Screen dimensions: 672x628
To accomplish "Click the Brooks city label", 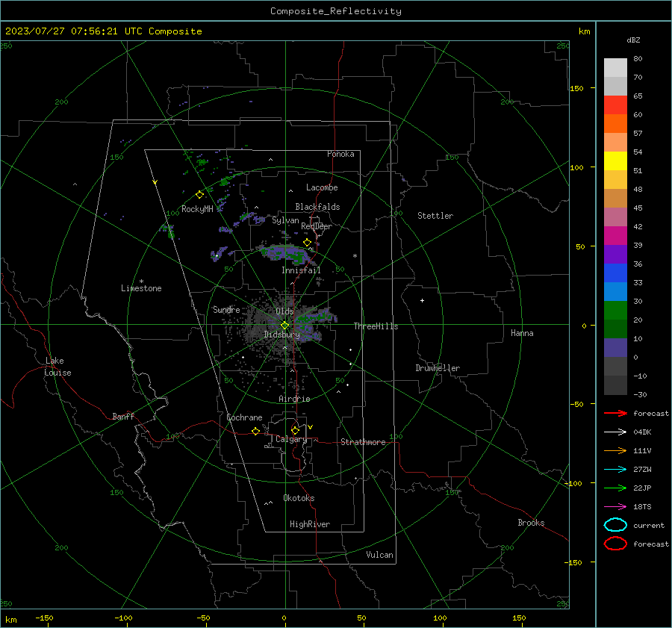I will (x=531, y=523).
